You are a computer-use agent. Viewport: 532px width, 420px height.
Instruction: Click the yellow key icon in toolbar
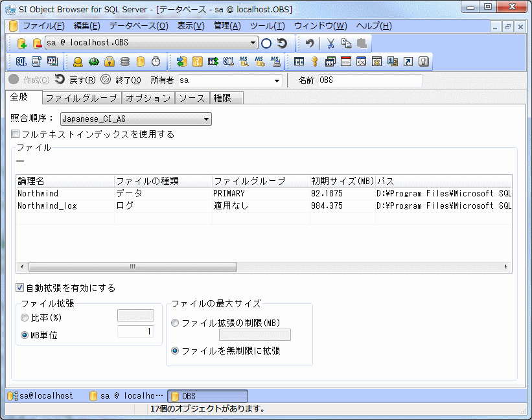[314, 62]
